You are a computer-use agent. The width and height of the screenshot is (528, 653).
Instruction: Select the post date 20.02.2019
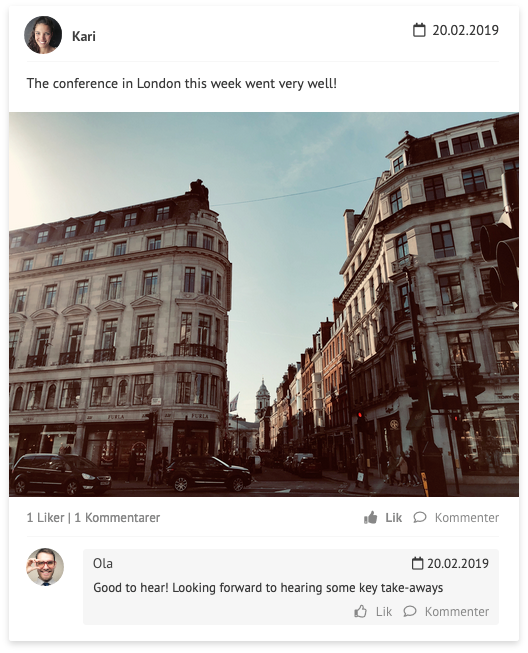click(x=465, y=30)
